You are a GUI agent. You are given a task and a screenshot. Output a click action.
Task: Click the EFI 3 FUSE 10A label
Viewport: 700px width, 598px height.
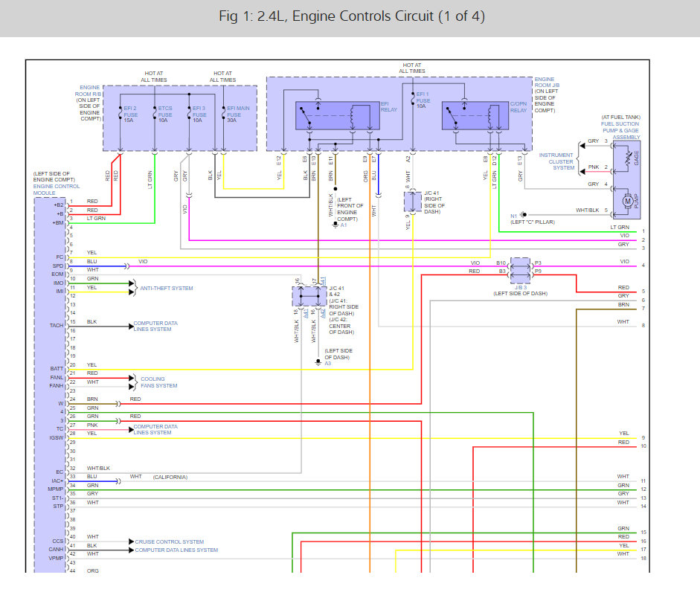(199, 115)
